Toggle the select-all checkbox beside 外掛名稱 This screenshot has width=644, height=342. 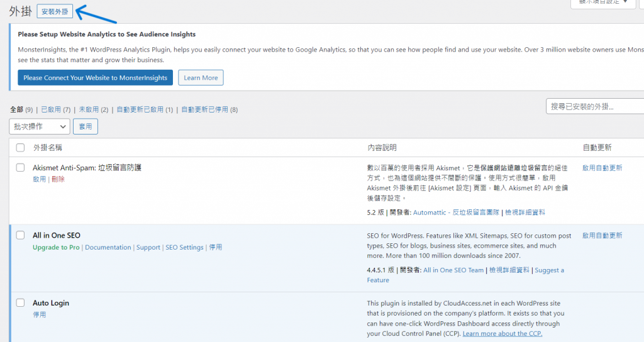click(x=20, y=148)
